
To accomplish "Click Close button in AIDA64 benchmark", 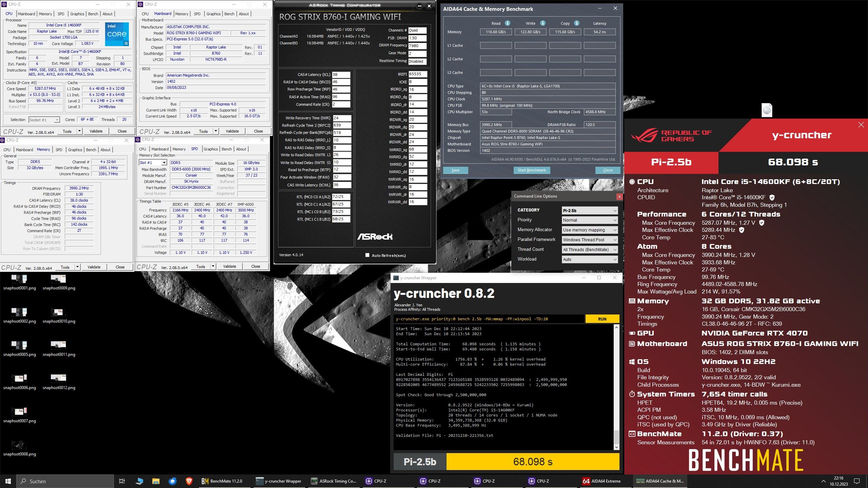I will point(608,170).
